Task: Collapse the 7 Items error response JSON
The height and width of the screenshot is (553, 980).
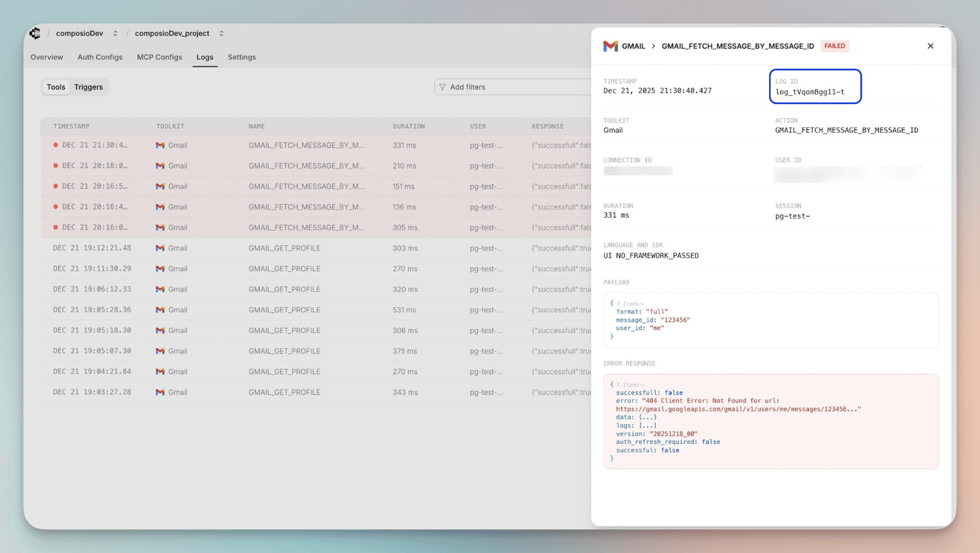Action: [630, 384]
